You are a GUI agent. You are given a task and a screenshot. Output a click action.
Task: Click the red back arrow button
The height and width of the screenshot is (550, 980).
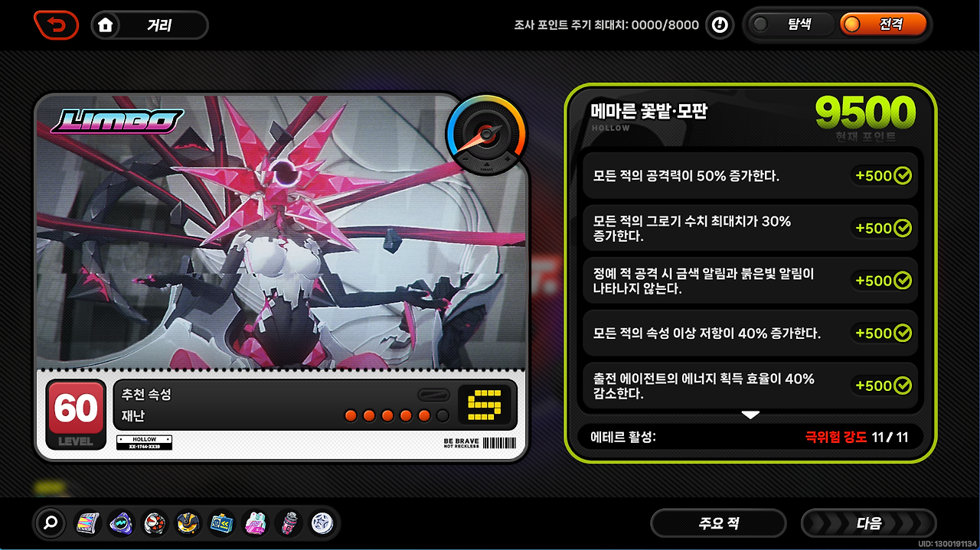pyautogui.click(x=55, y=25)
